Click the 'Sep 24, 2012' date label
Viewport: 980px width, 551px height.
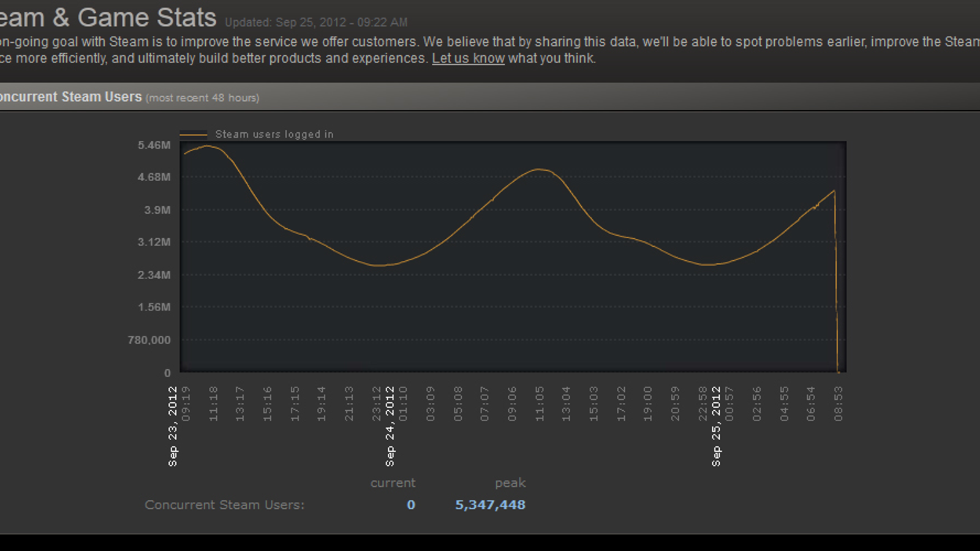(x=390, y=426)
